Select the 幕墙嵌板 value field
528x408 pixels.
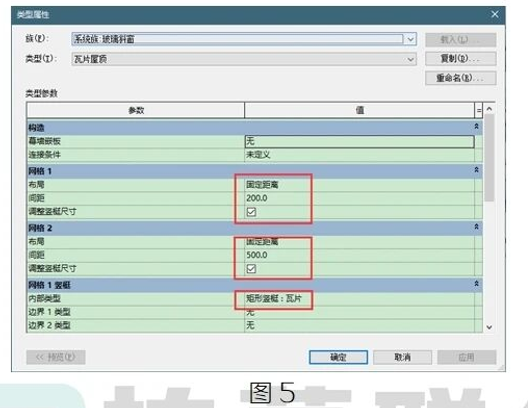pyautogui.click(x=359, y=141)
